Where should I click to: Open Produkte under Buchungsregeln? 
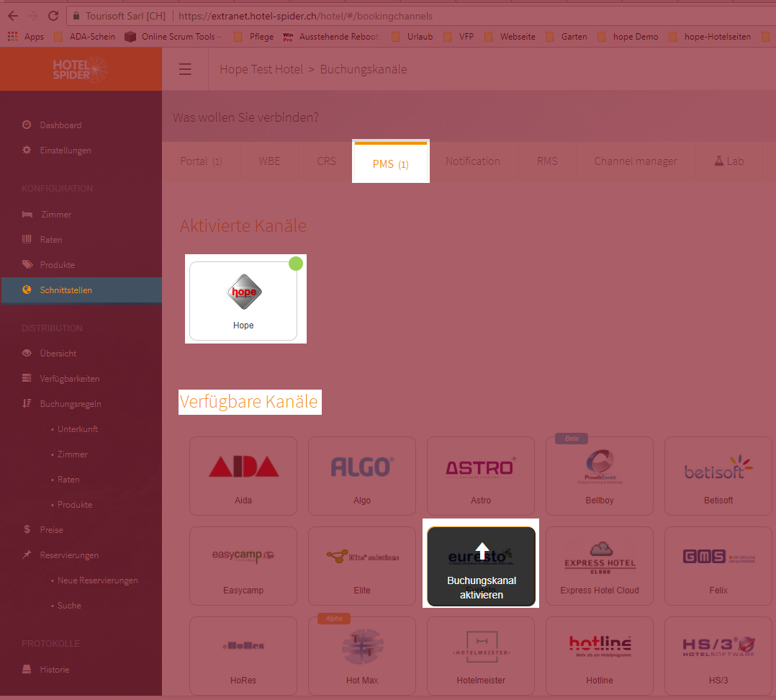point(75,504)
